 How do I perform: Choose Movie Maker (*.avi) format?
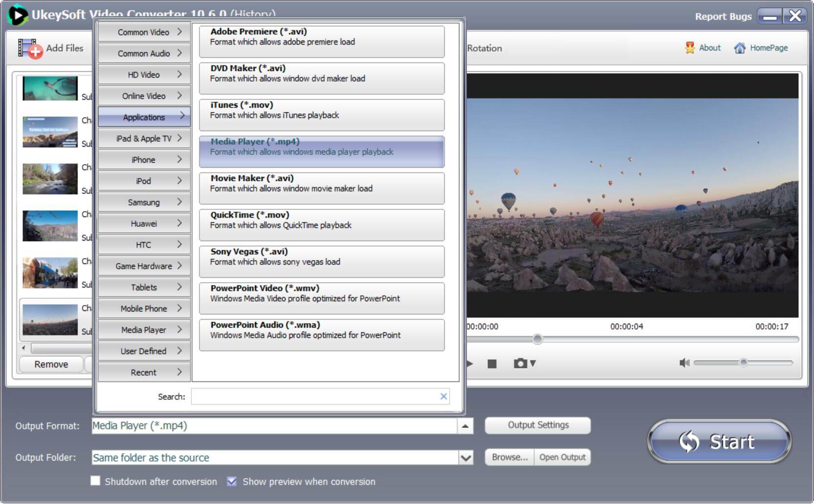pos(322,188)
